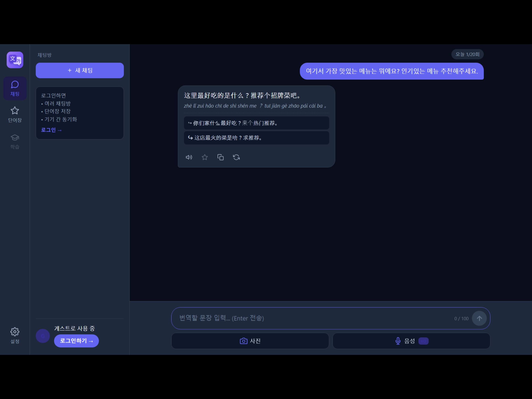Switch to the 학습 learning tab

coord(15,141)
